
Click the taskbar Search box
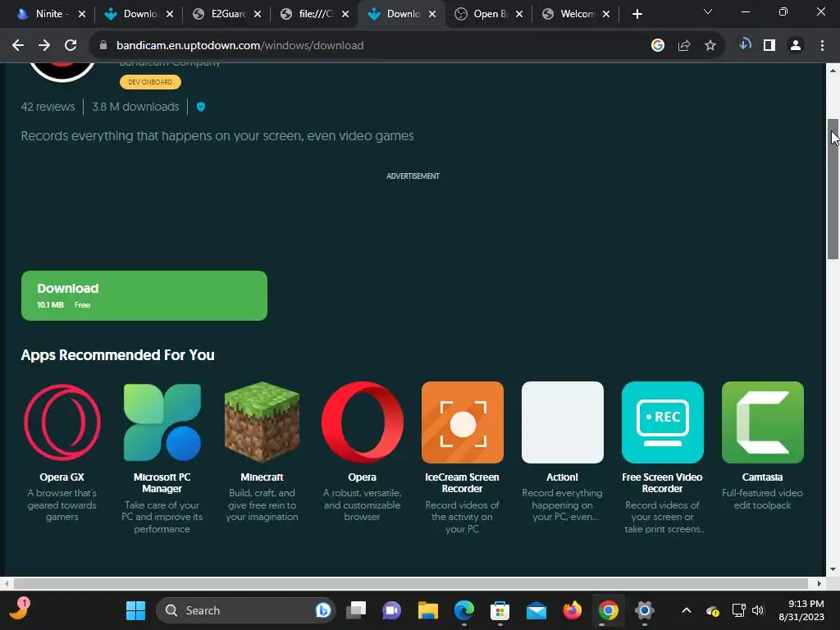tap(245, 610)
